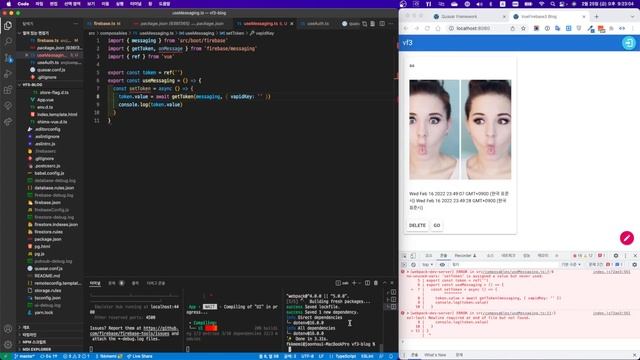Open yarn.lock in the file tree
The width and height of the screenshot is (640, 360).
[x=43, y=313]
